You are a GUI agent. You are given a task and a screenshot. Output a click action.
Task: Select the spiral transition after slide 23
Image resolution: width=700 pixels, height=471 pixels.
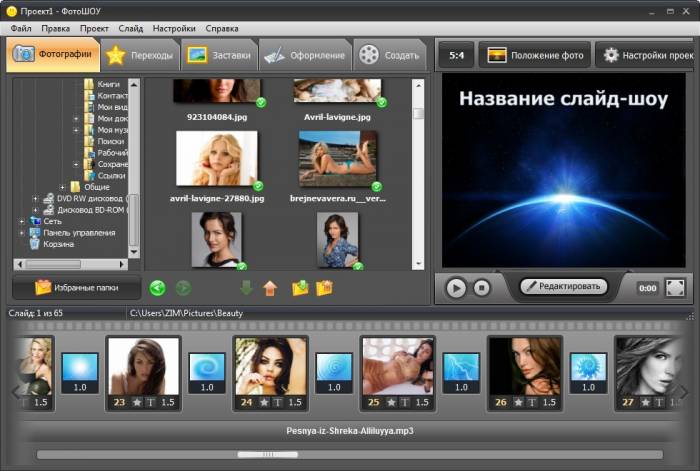(x=207, y=372)
